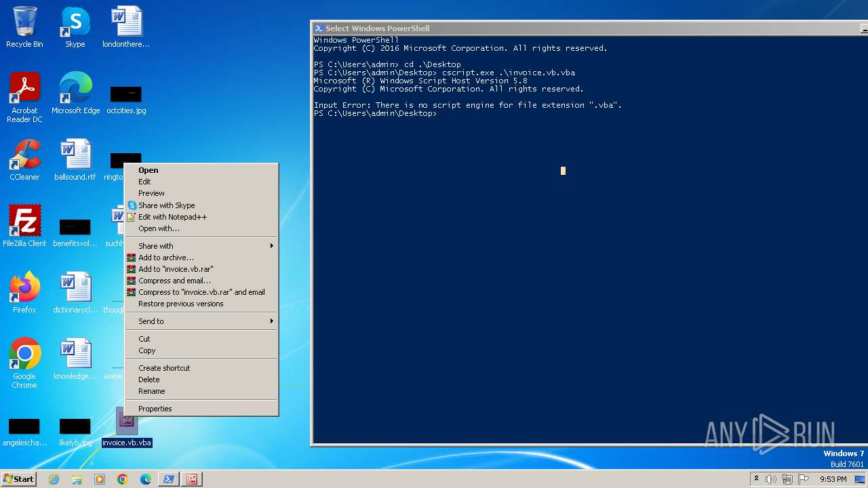The image size is (868, 488).
Task: Click the Edge icon in the taskbar
Action: (146, 479)
